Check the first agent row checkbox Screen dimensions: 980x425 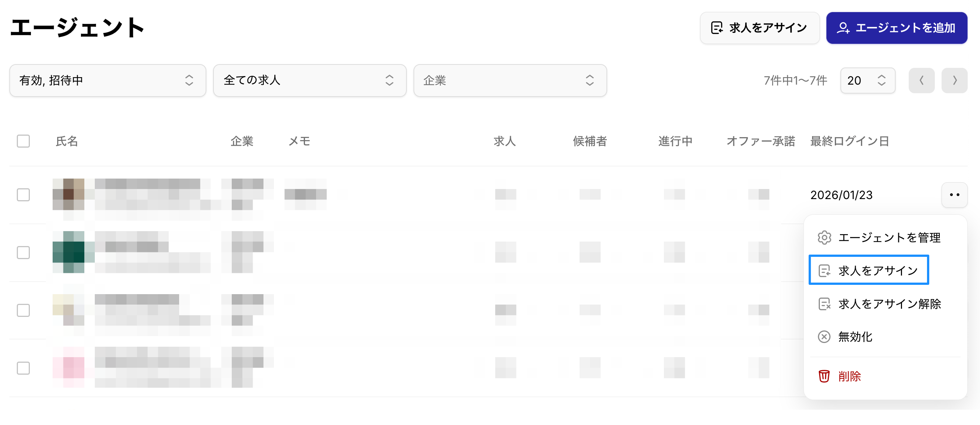(23, 195)
